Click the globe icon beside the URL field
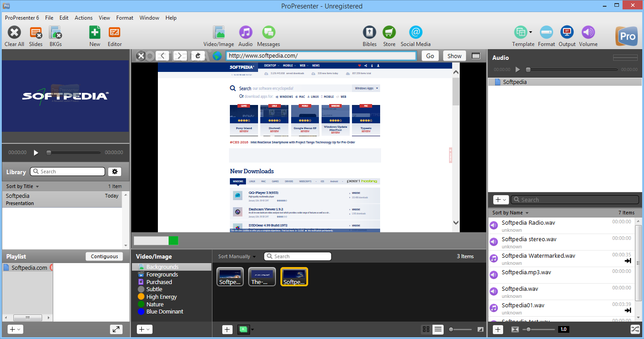The width and height of the screenshot is (644, 339). 217,56
